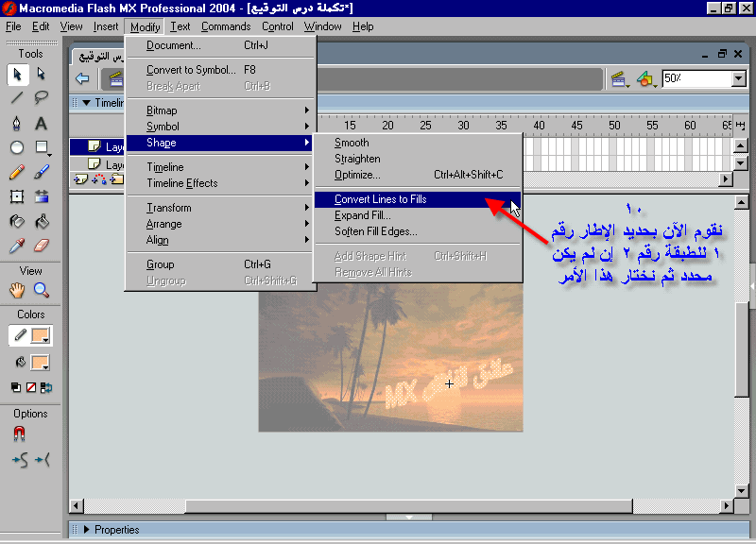This screenshot has width=756, height=544.
Task: Select the Eyedropper tool
Action: click(x=17, y=246)
